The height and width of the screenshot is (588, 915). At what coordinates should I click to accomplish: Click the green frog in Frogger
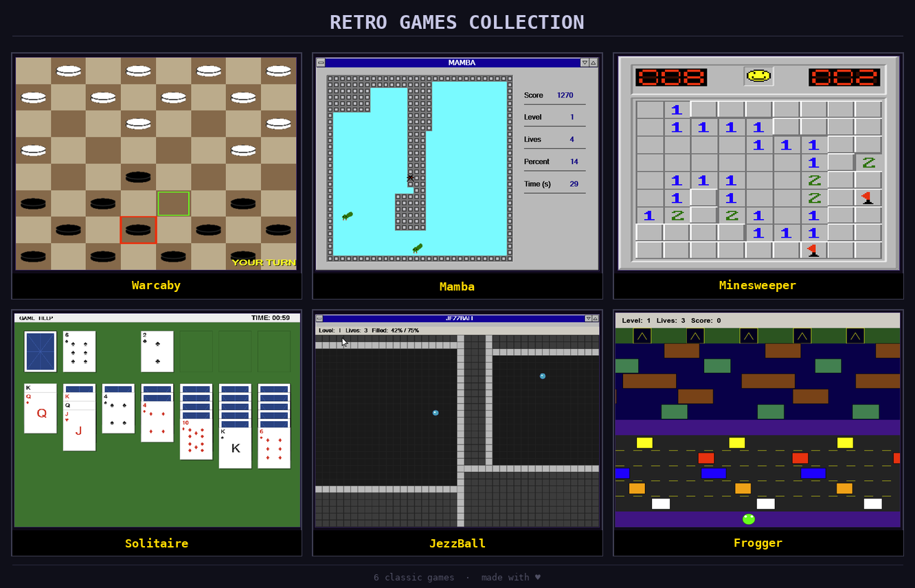coord(749,519)
